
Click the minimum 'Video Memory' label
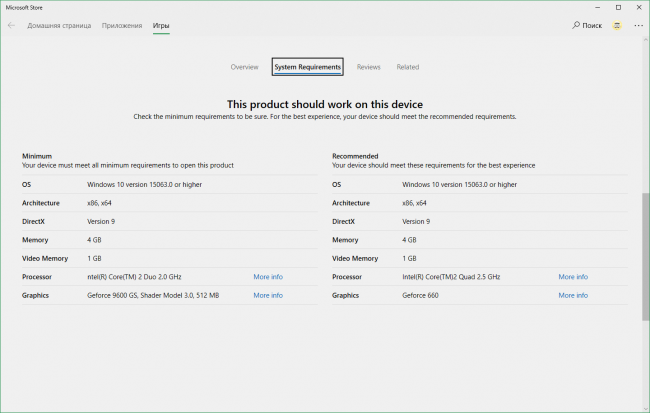coord(45,258)
